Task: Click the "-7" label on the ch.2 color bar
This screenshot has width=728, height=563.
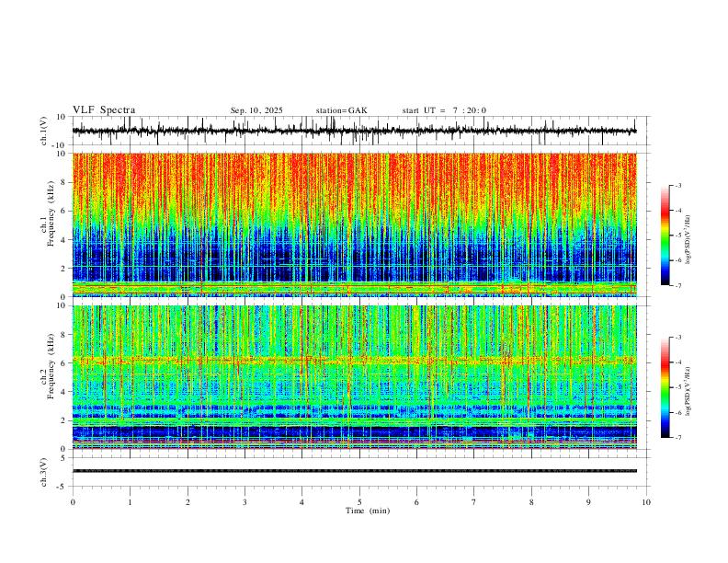Action: coord(678,438)
